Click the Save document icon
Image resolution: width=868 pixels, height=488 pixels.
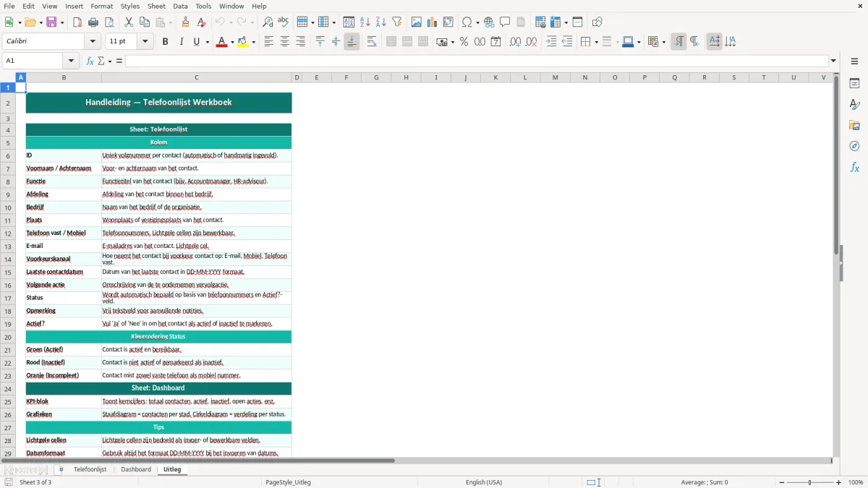click(x=51, y=22)
